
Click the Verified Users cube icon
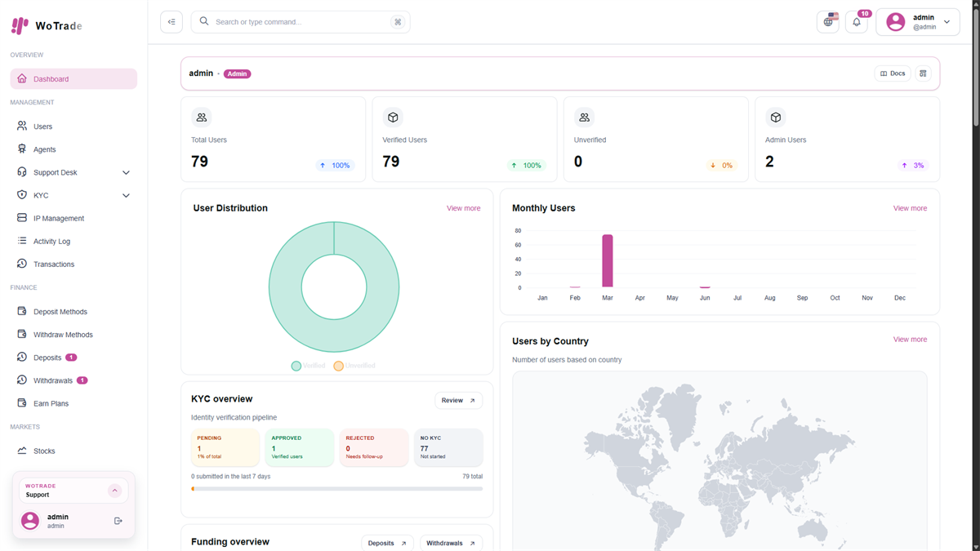pos(393,118)
